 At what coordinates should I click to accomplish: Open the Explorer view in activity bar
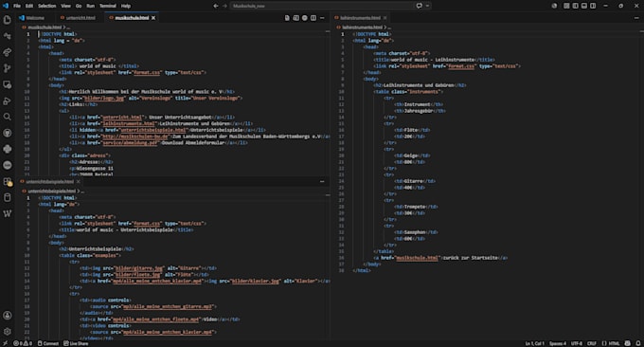tap(7, 20)
